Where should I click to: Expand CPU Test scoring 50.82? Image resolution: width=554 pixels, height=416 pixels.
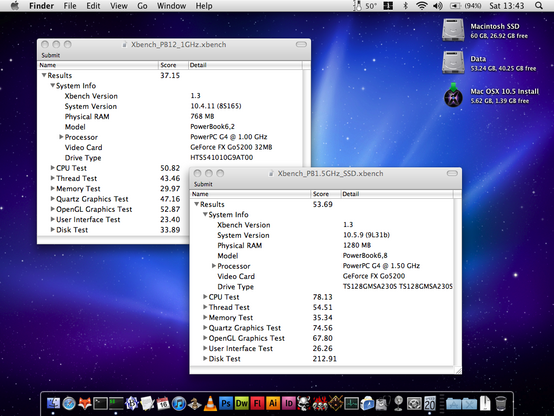pyautogui.click(x=52, y=168)
